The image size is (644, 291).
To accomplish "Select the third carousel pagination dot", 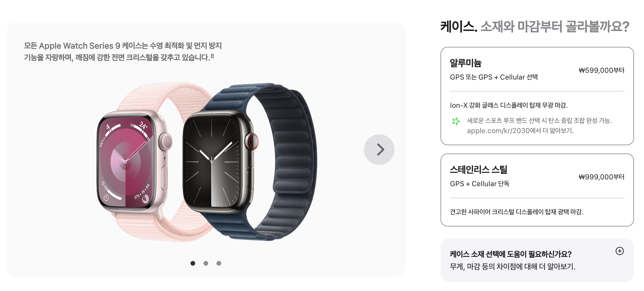I will [x=219, y=263].
